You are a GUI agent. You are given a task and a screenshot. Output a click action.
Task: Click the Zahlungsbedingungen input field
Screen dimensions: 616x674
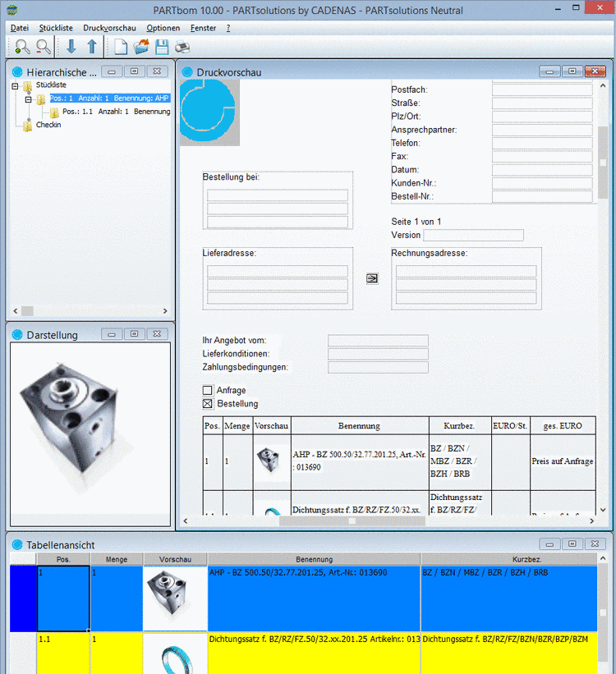(378, 367)
